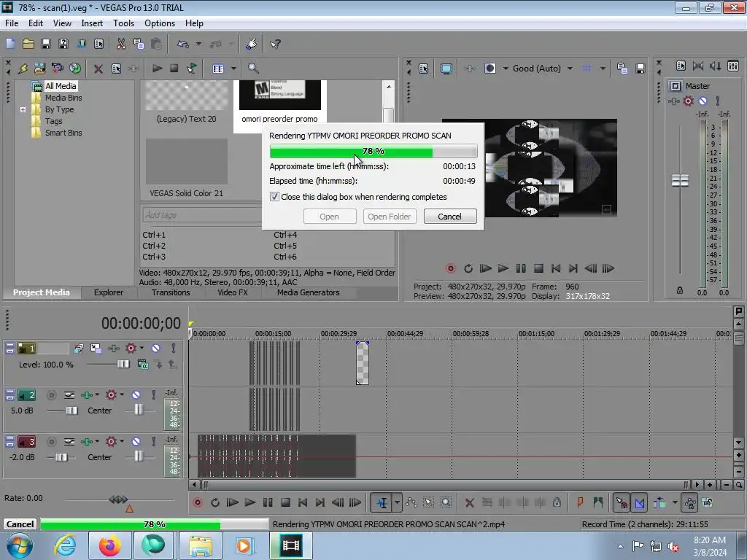
Task: Open the Insert menu
Action: 92,23
